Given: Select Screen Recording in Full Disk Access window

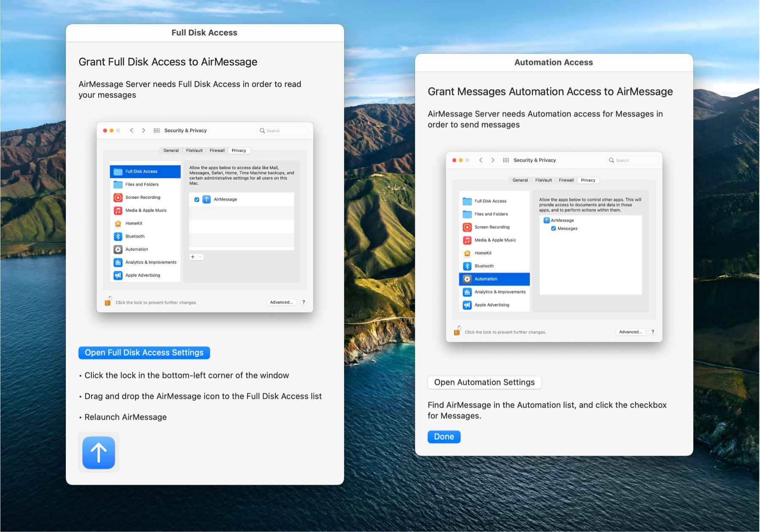Looking at the screenshot, I should (x=145, y=197).
